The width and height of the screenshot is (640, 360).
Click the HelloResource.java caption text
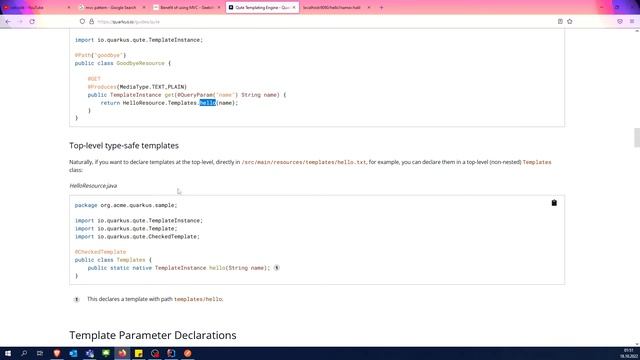click(x=93, y=186)
